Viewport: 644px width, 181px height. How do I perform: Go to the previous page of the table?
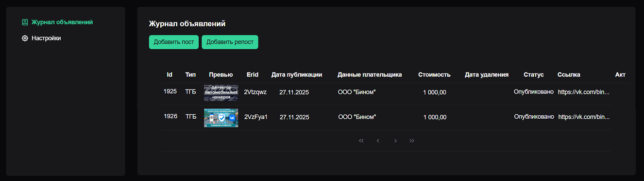tap(378, 141)
